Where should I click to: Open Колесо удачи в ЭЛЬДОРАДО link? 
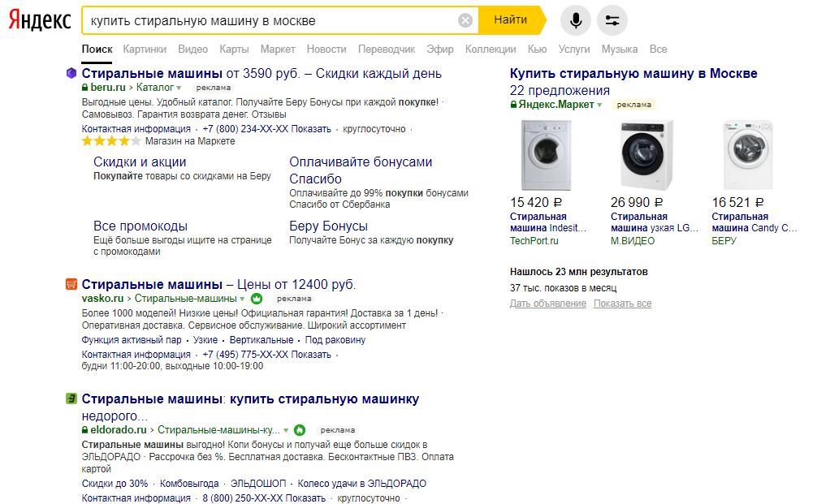tap(362, 484)
